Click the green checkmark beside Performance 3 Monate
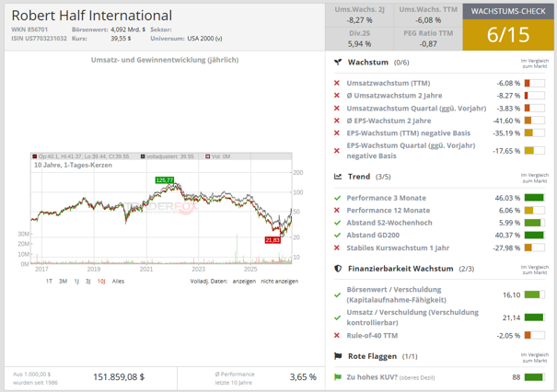This screenshot has width=557, height=392. [338, 198]
